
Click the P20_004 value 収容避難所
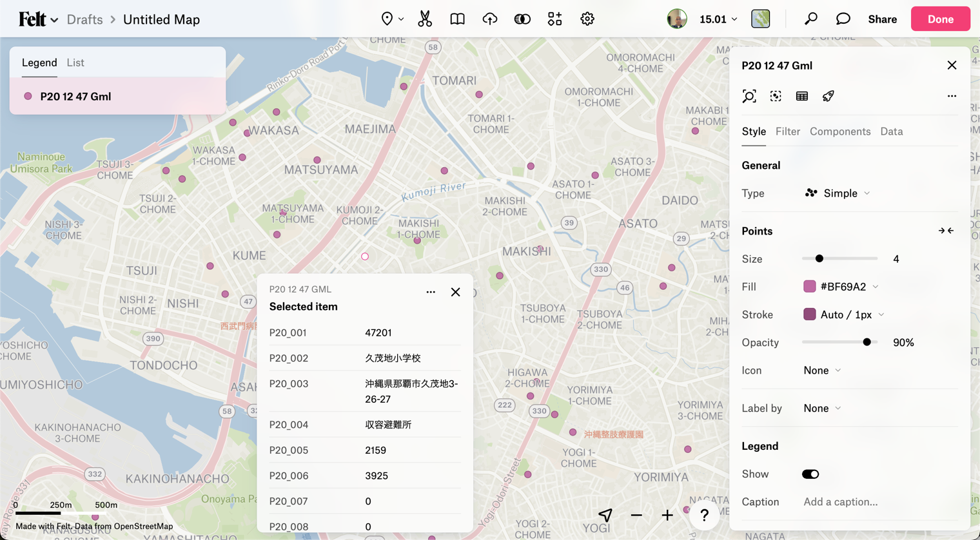[x=388, y=425]
